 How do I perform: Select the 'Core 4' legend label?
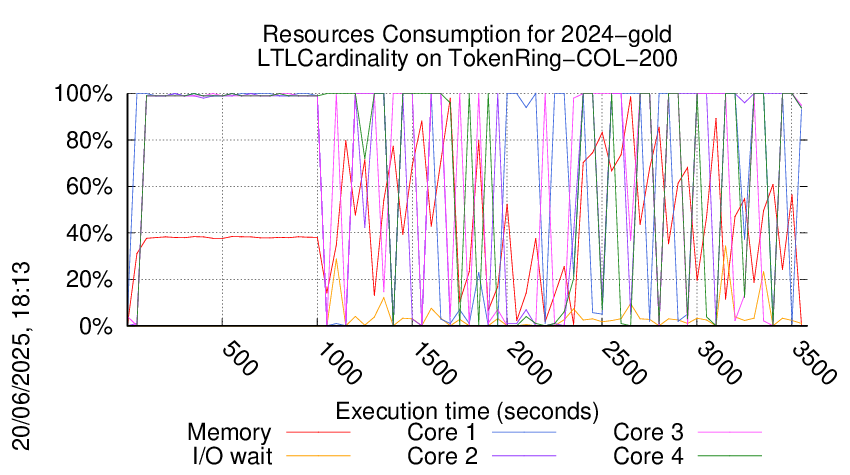648,456
